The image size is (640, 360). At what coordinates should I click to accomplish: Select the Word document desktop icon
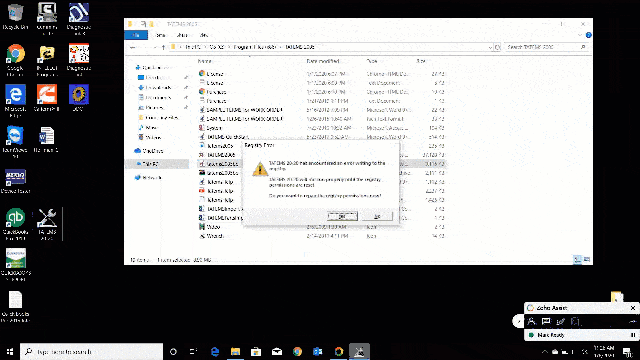47,139
